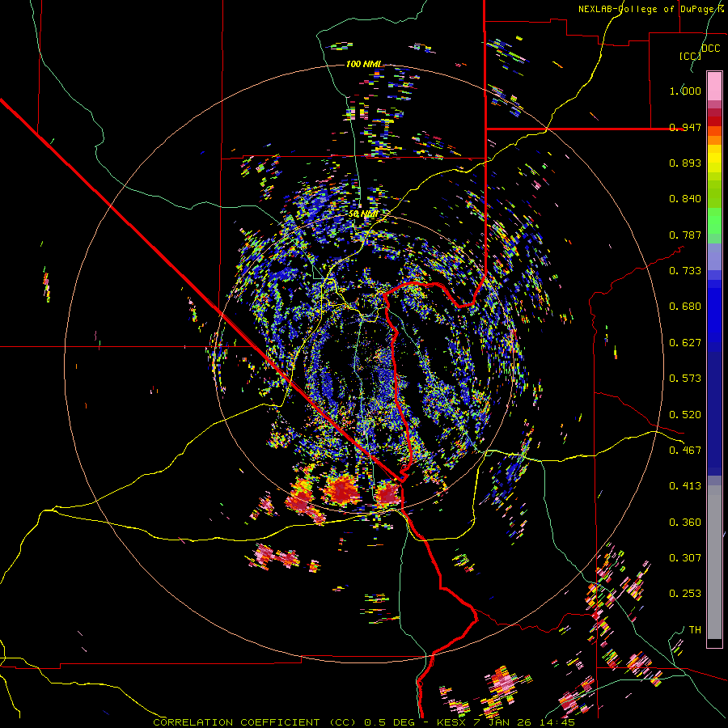The image size is (728, 728).
Task: Click the 0.680 color scale value
Action: coord(685,307)
